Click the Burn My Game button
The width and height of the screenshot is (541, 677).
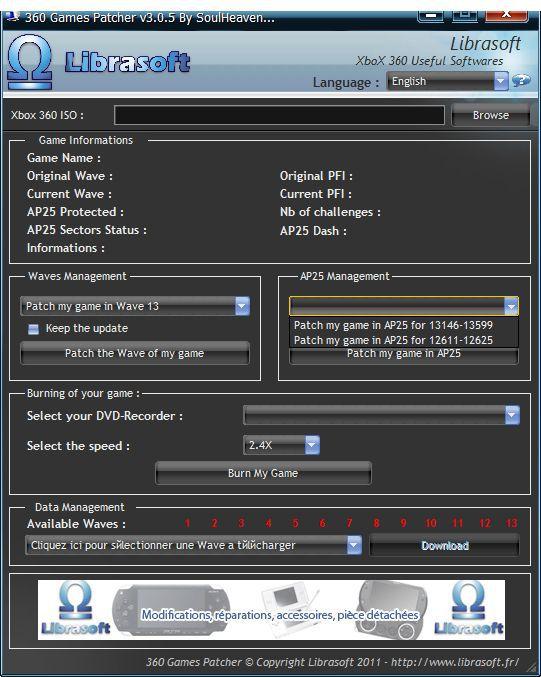pos(263,473)
